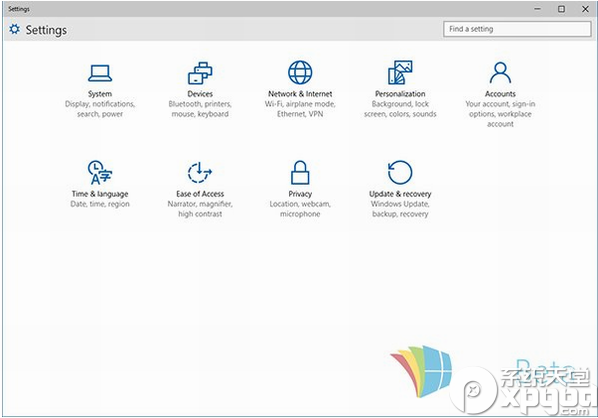Click the "Wi-Fi, airplane mode, Ethernet, VPN" text
Viewport: 598px width, 418px height.
coord(300,109)
